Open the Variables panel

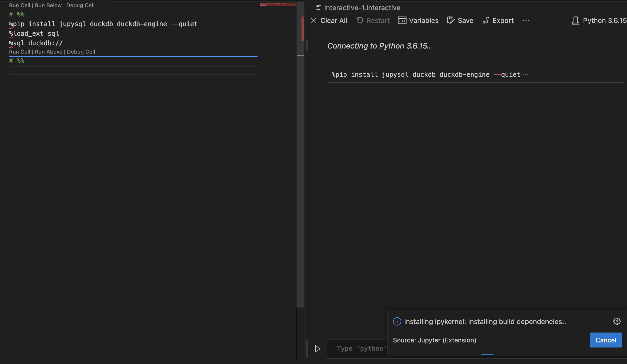pos(418,20)
